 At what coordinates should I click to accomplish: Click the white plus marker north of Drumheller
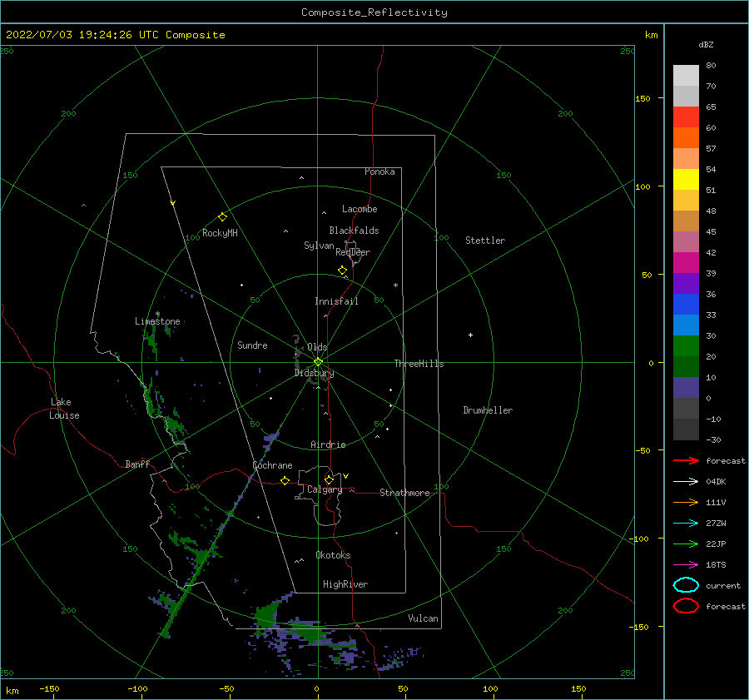coord(470,335)
